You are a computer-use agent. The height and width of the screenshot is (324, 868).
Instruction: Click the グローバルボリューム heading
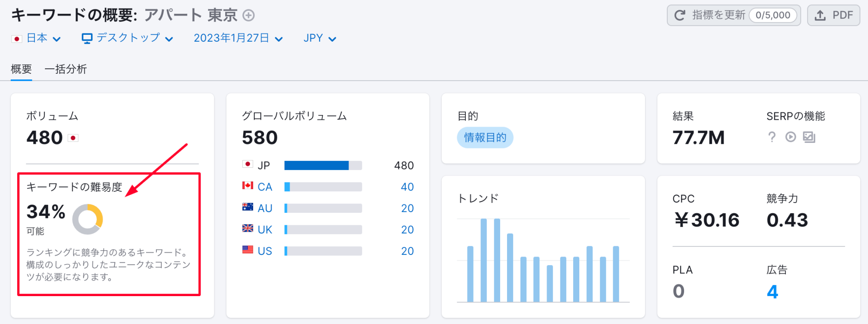pyautogui.click(x=294, y=116)
